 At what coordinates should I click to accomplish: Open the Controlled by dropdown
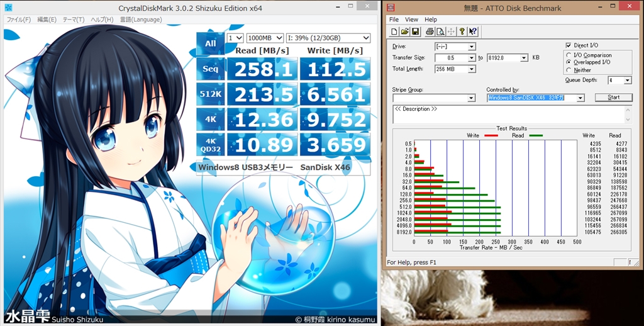click(580, 98)
